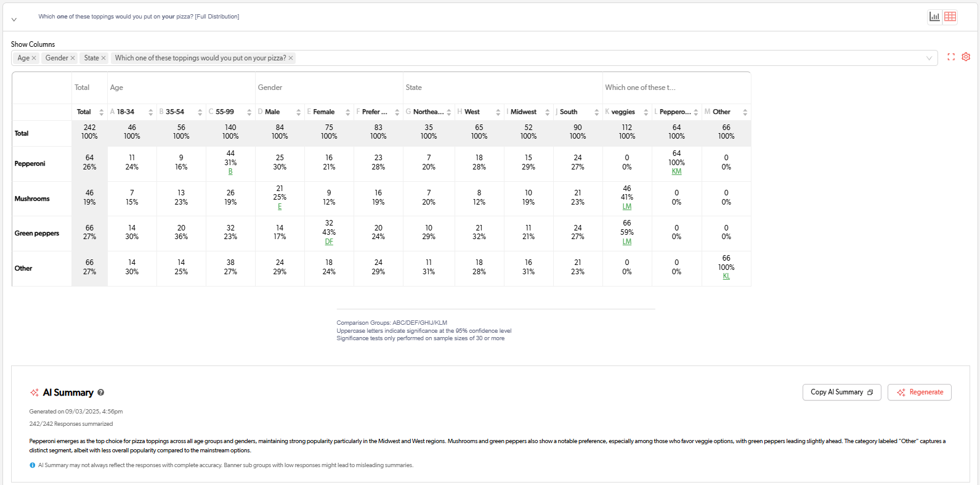Remove the State column tag

click(103, 58)
